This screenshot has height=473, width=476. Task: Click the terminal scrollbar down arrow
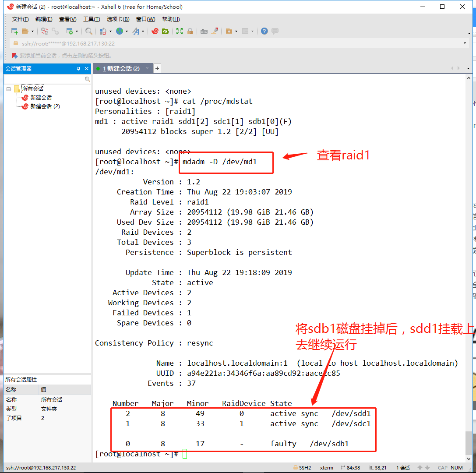tap(469, 459)
